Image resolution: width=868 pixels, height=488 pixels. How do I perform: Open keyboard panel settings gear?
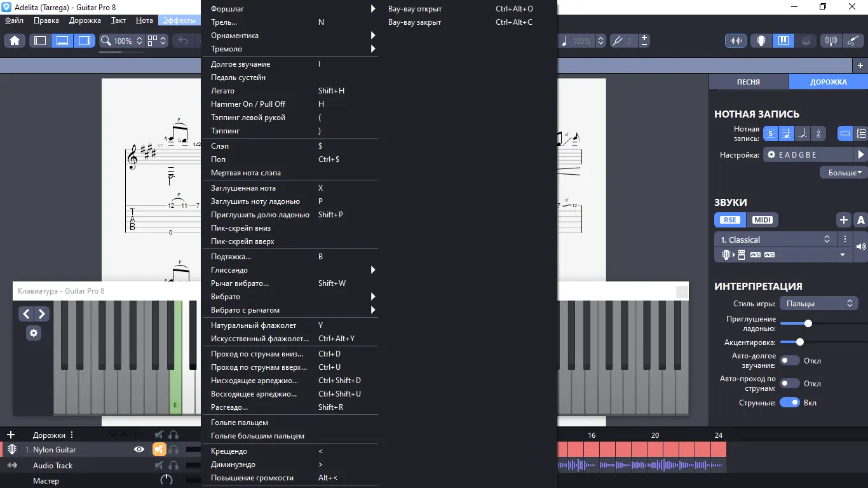pos(34,333)
